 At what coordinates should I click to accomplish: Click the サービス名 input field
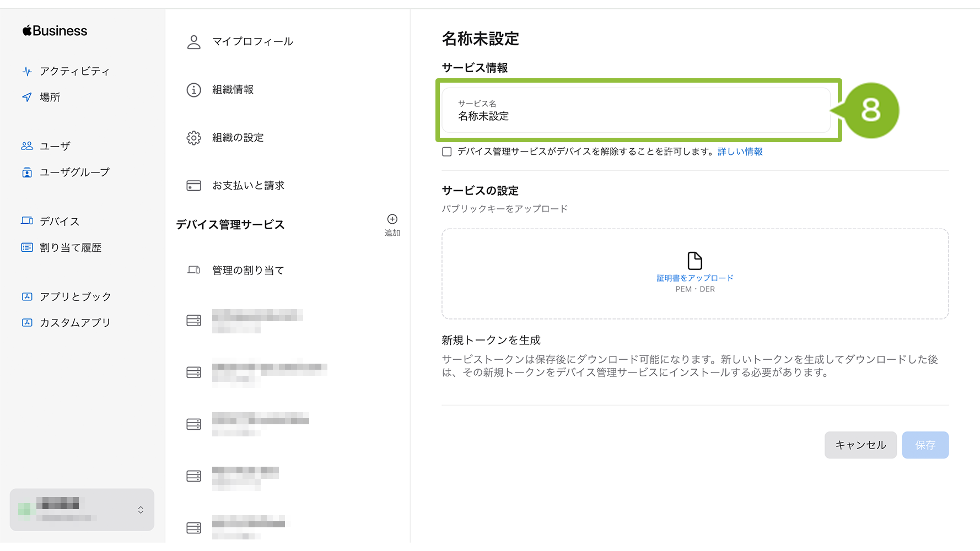(636, 110)
